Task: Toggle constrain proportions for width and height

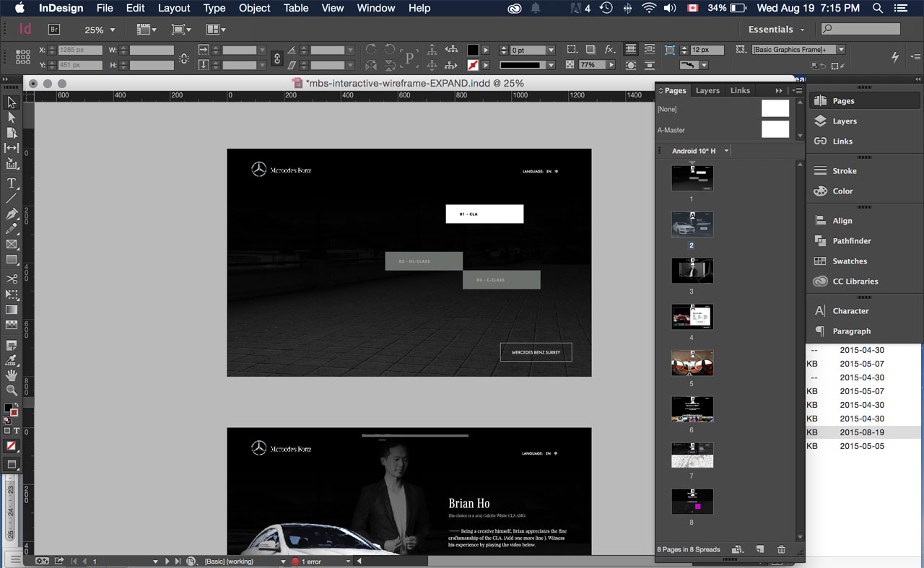Action: 184,57
